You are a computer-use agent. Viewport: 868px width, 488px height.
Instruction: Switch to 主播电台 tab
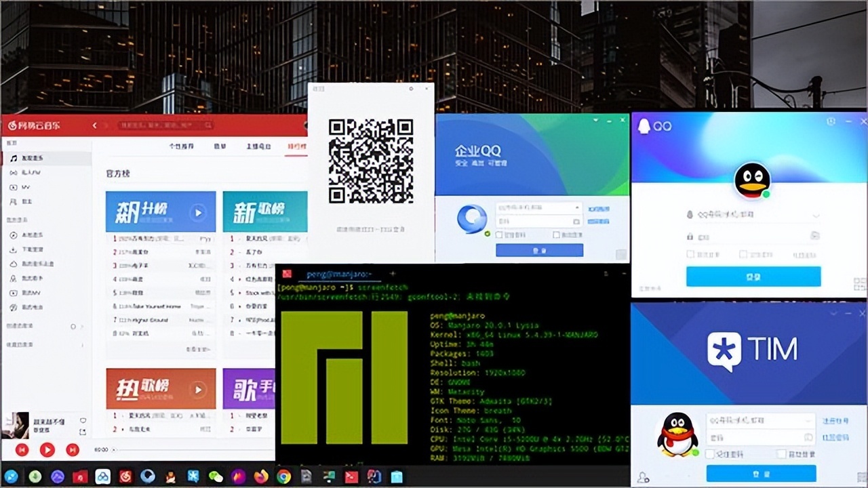(x=258, y=146)
